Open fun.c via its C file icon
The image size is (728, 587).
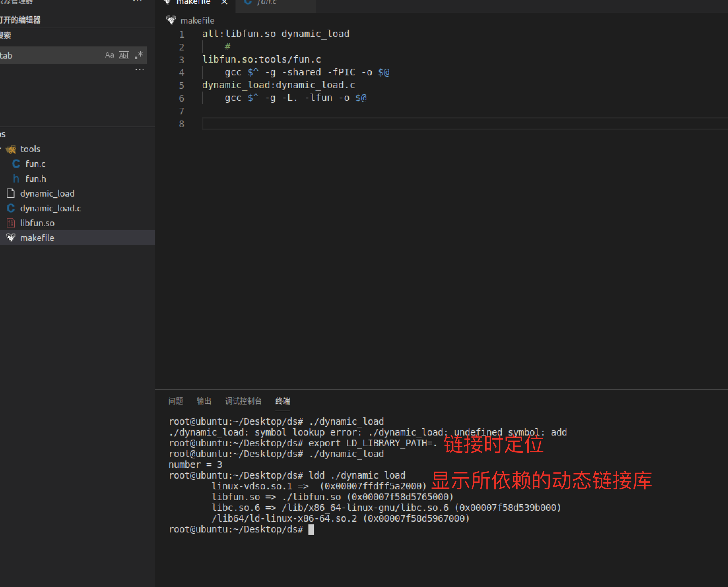tap(16, 164)
